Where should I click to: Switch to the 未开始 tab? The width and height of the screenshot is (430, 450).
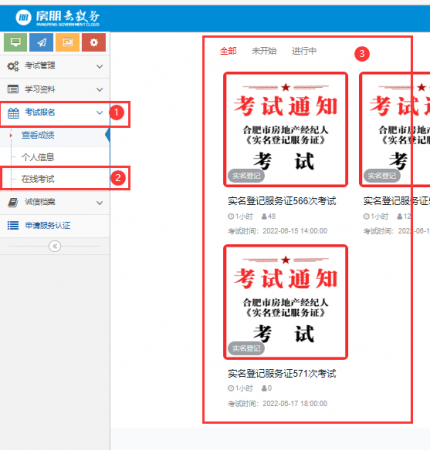tap(264, 51)
